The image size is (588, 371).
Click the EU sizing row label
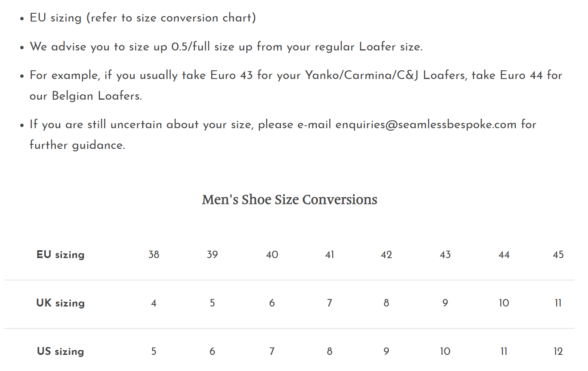click(x=60, y=255)
